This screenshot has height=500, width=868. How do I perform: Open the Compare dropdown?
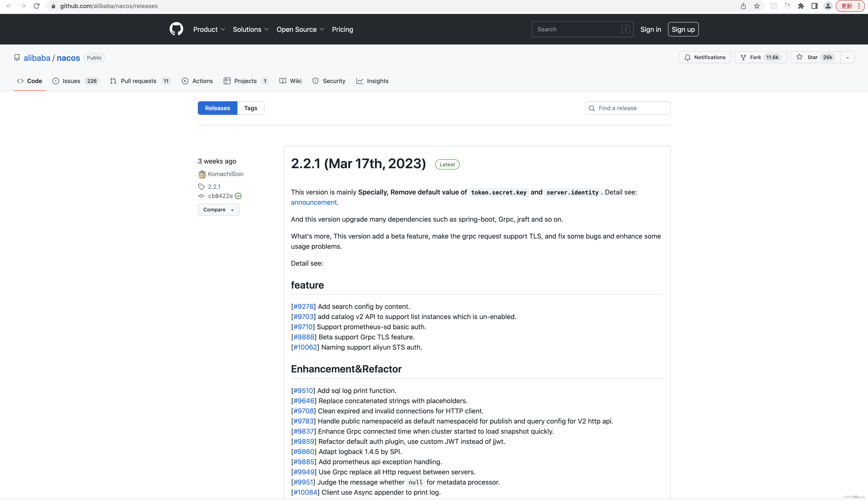pos(218,210)
